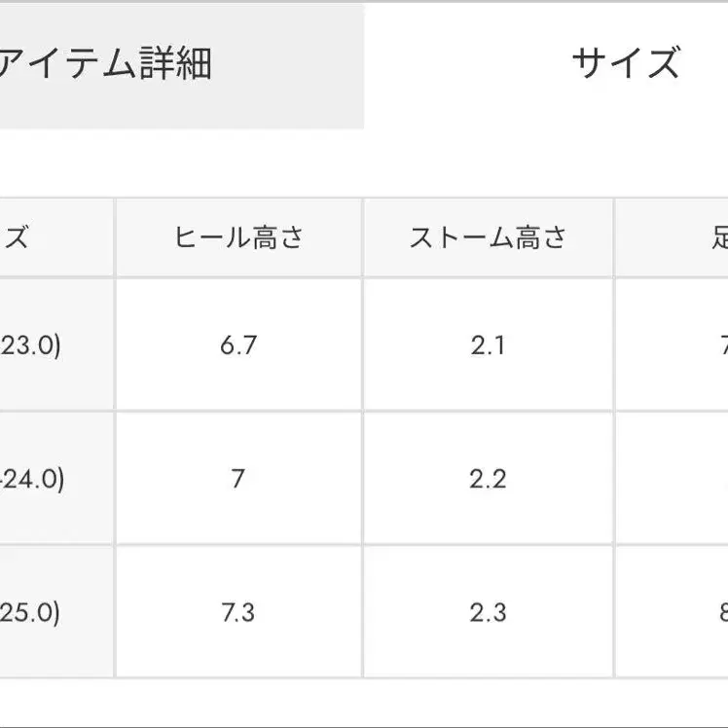Switch to the アイテム詳細 tab
The height and width of the screenshot is (728, 728).
[x=107, y=64]
